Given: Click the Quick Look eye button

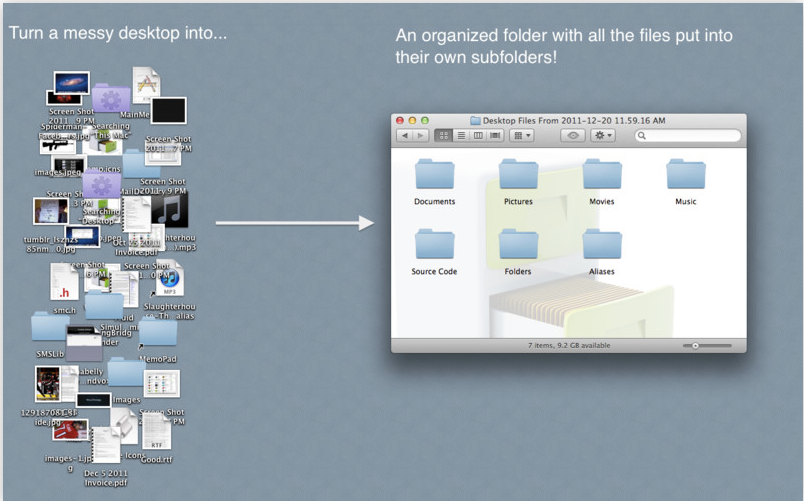Looking at the screenshot, I should coord(573,135).
